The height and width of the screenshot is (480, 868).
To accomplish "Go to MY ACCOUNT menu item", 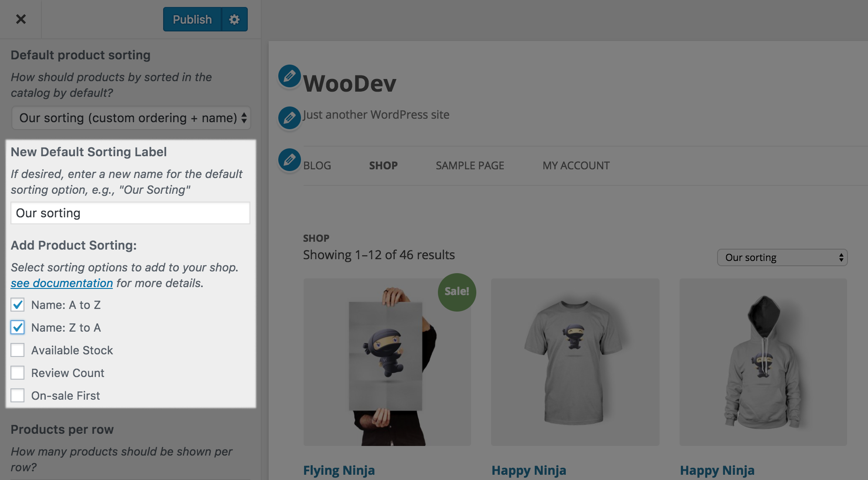I will coord(576,166).
